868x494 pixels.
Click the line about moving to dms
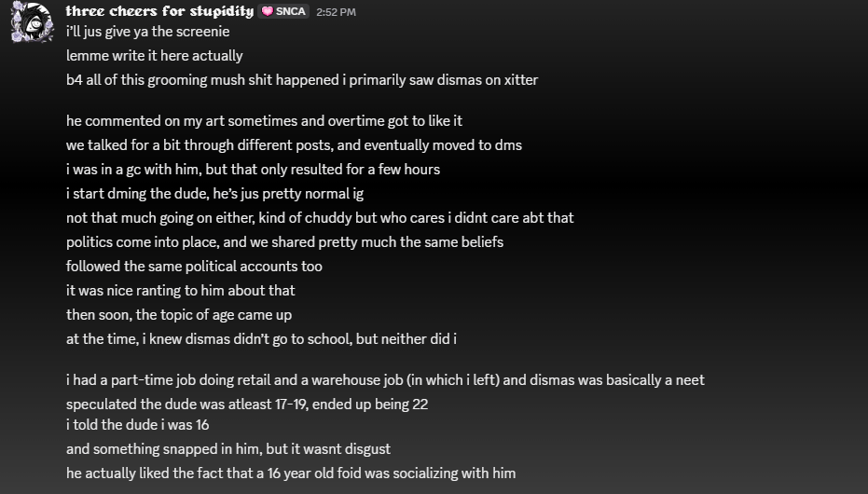click(x=294, y=145)
